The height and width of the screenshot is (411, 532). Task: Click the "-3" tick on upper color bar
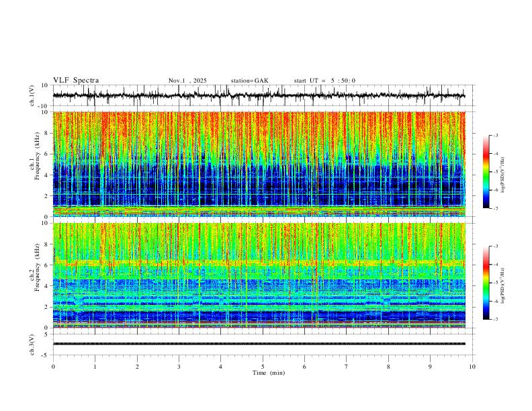point(495,135)
